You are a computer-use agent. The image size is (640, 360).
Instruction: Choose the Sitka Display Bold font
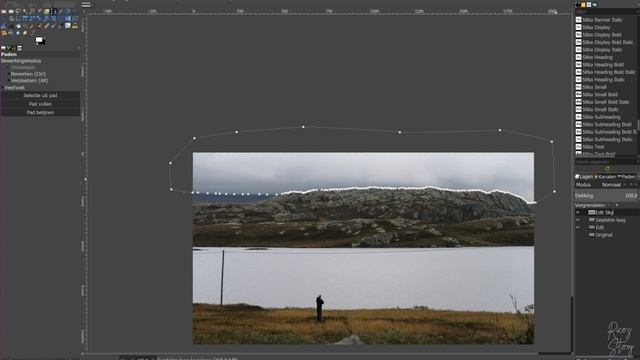coord(602,35)
